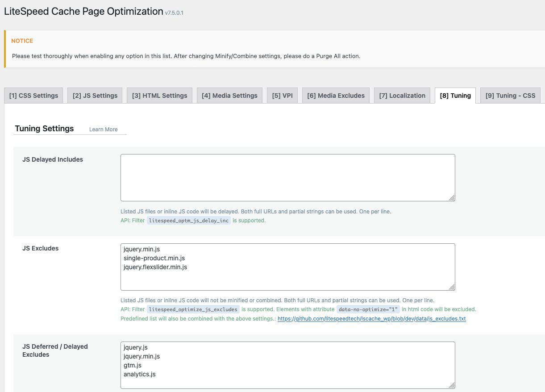The width and height of the screenshot is (545, 392).
Task: Select the [4] Media Settings tab
Action: coord(229,96)
